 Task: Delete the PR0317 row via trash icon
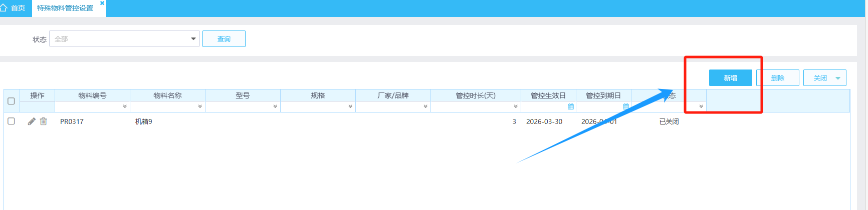(44, 121)
